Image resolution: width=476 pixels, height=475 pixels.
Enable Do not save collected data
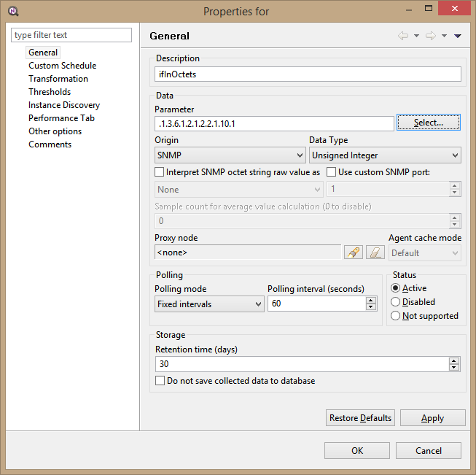click(160, 381)
